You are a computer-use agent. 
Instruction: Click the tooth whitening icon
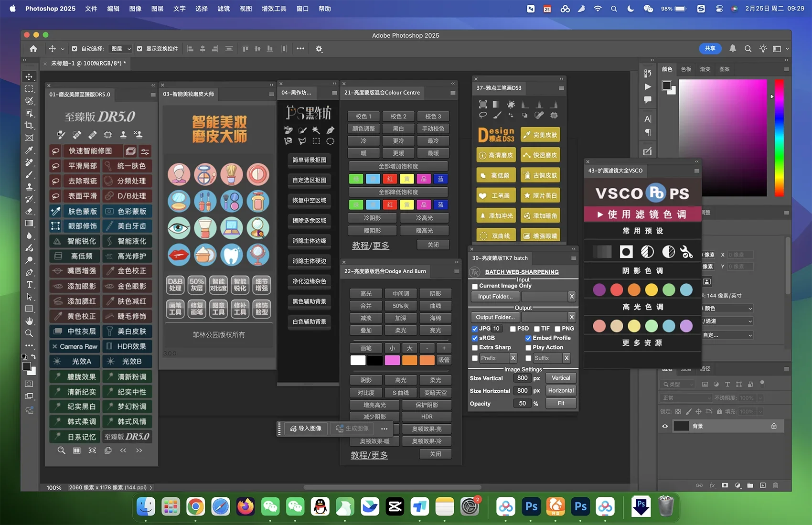pos(232,255)
